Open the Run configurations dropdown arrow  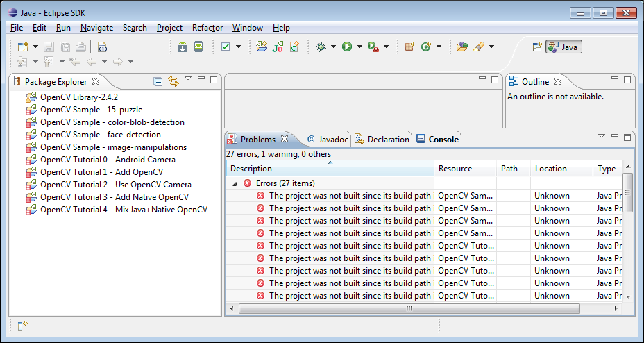[x=359, y=47]
